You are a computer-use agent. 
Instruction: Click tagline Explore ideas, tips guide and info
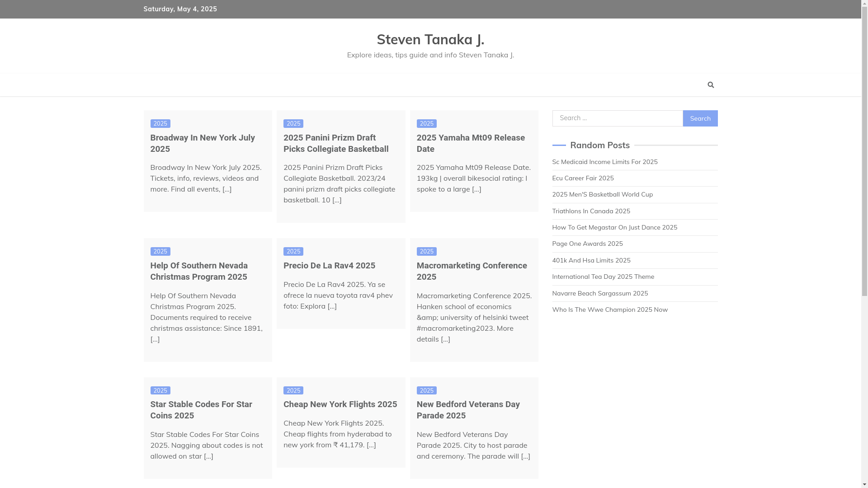430,55
